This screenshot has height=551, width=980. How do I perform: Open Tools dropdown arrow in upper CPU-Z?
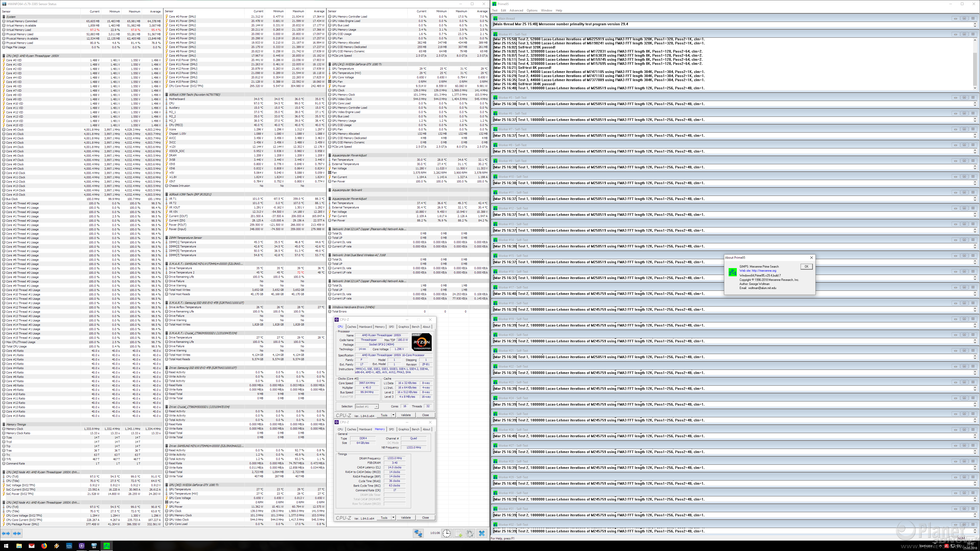393,415
